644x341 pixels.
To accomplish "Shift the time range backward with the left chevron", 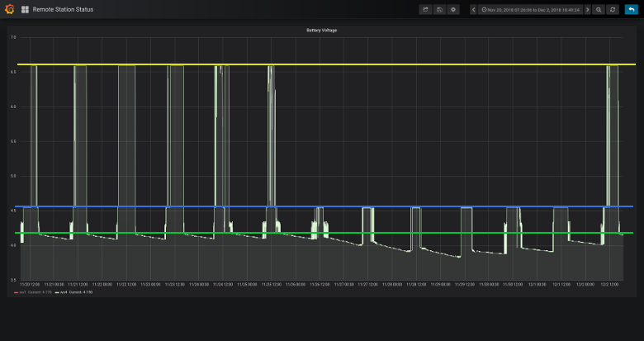I will [x=474, y=9].
